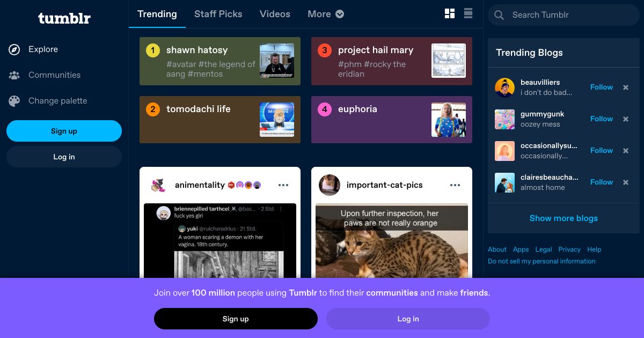644x338 pixels.
Task: Open the animentality blog name
Action: (200, 185)
